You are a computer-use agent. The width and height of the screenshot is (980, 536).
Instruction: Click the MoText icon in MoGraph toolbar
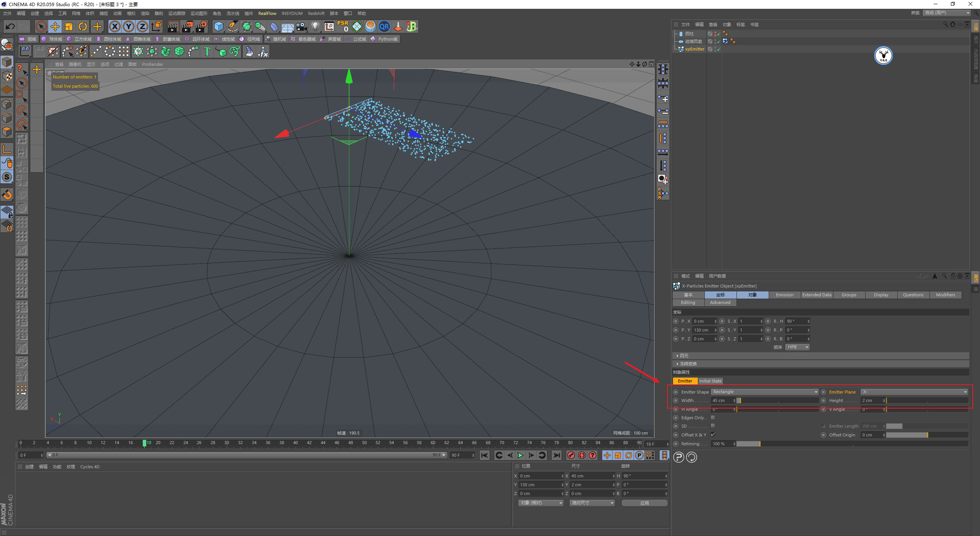tap(207, 51)
